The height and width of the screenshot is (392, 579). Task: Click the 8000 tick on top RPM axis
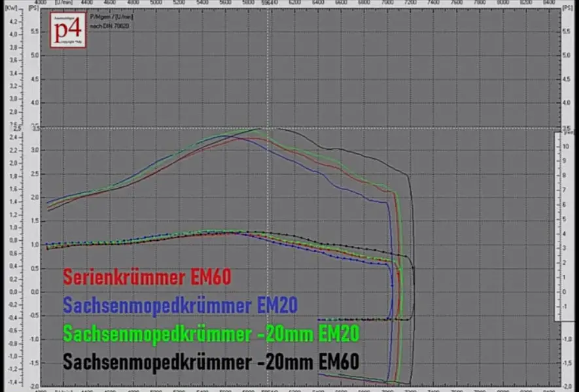(504, 3)
